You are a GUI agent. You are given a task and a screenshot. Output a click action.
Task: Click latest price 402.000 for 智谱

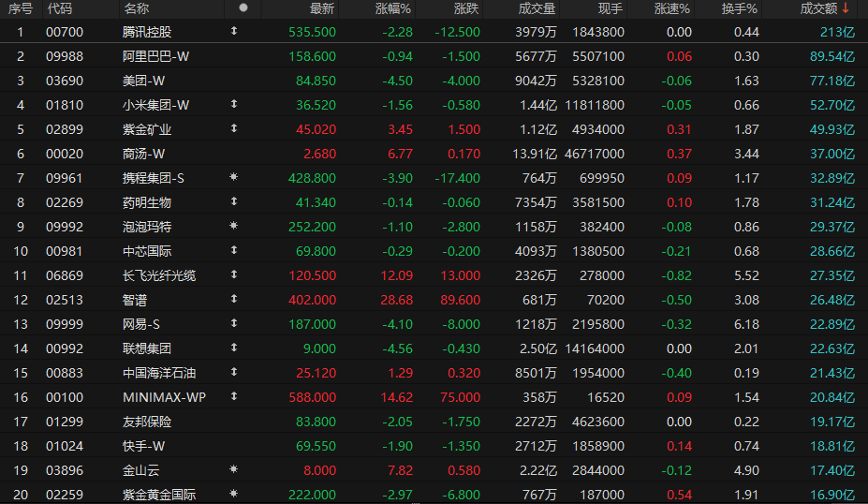coord(312,300)
